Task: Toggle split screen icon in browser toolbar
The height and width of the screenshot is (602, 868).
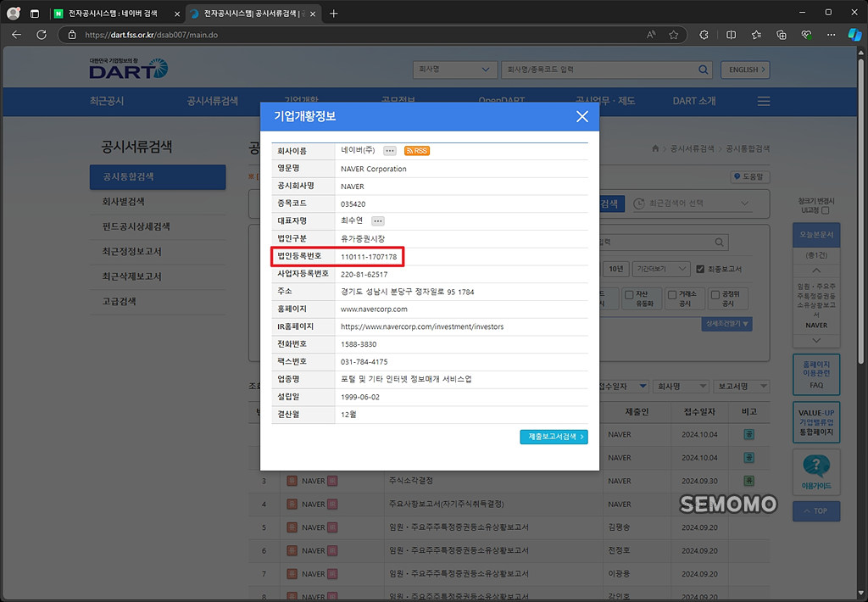Action: (731, 35)
